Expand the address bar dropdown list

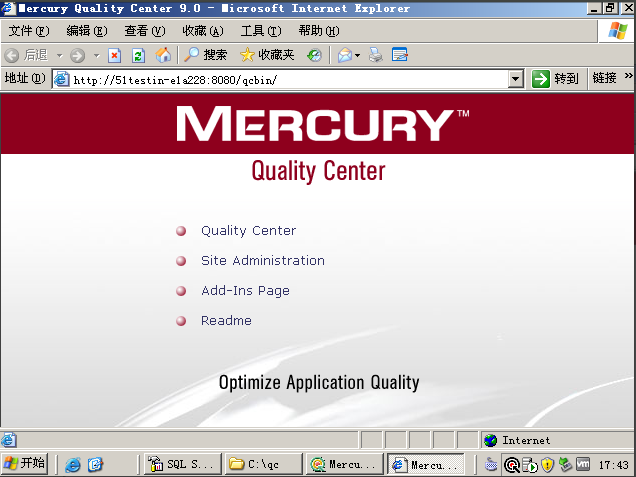coord(515,79)
